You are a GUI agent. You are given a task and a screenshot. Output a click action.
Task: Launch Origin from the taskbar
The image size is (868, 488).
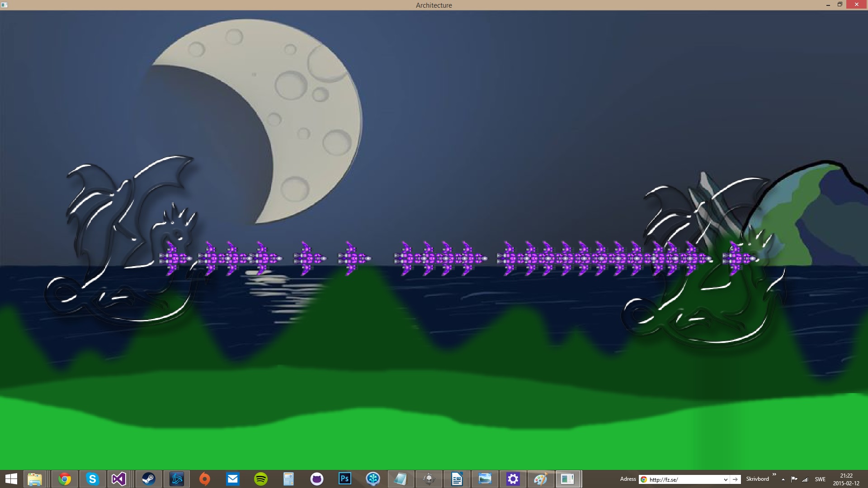(205, 479)
